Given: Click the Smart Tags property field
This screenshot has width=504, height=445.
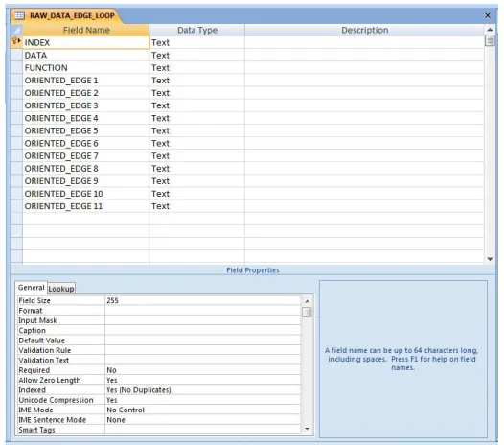Looking at the screenshot, I should (203, 430).
